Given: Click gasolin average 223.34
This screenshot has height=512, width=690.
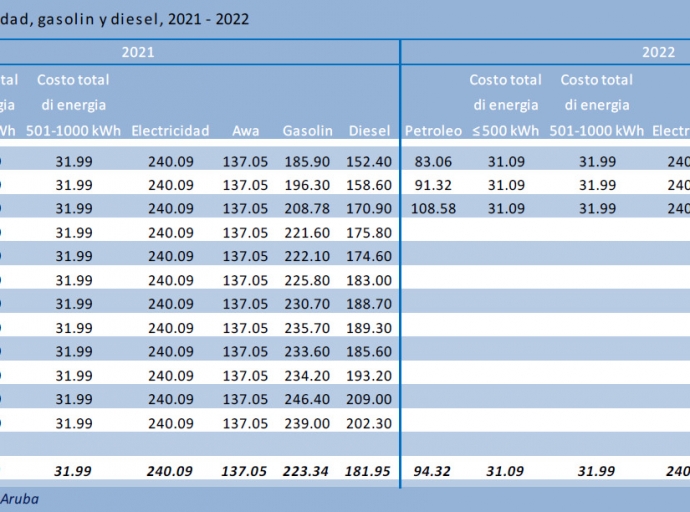Looking at the screenshot, I should pos(305,472).
